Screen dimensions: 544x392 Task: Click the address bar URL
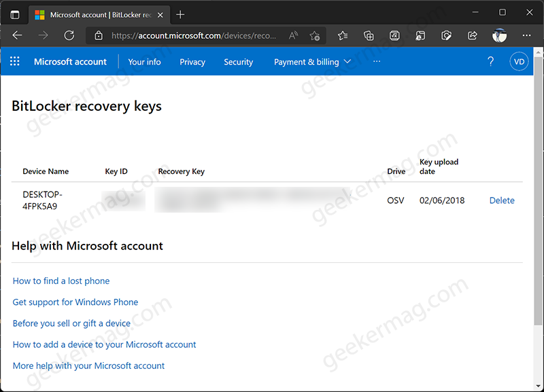(194, 35)
